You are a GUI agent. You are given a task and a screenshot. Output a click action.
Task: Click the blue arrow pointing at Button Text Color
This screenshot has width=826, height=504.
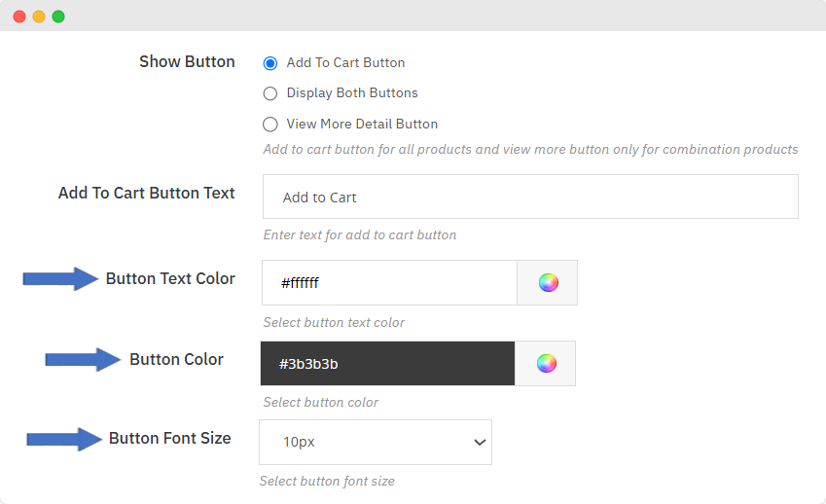(60, 279)
